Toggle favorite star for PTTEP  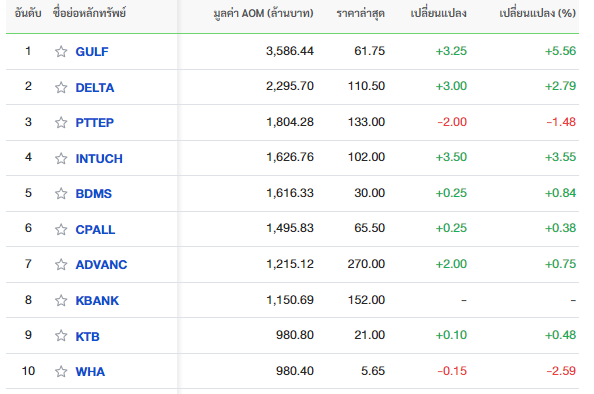[x=61, y=122]
